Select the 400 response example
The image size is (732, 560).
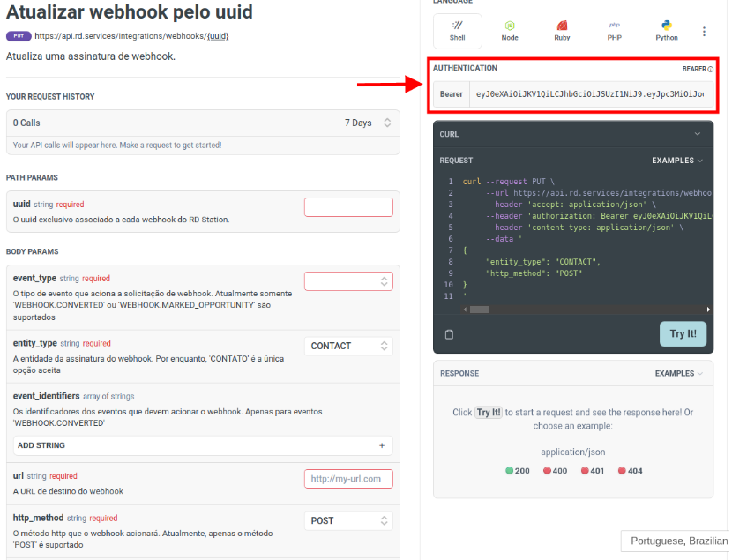pos(555,471)
